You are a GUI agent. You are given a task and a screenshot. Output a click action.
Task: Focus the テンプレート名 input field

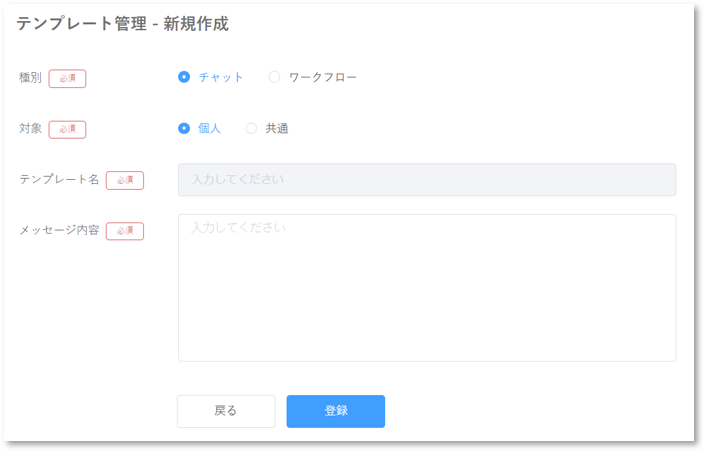(426, 180)
